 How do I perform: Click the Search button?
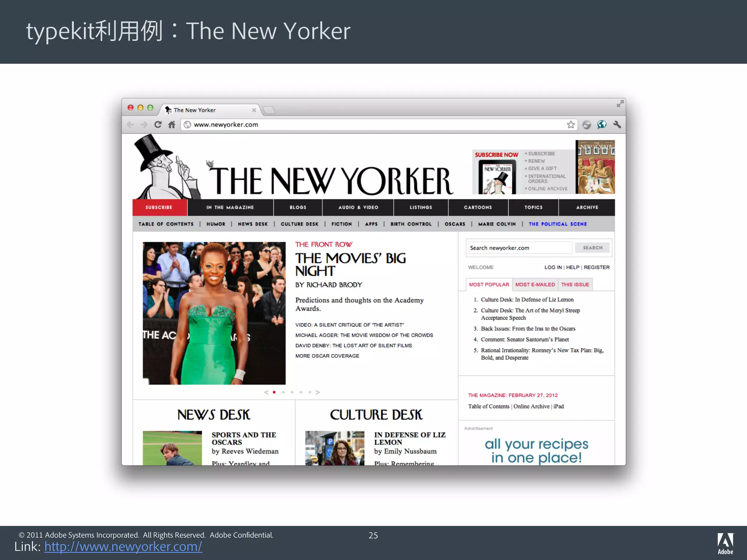click(592, 248)
